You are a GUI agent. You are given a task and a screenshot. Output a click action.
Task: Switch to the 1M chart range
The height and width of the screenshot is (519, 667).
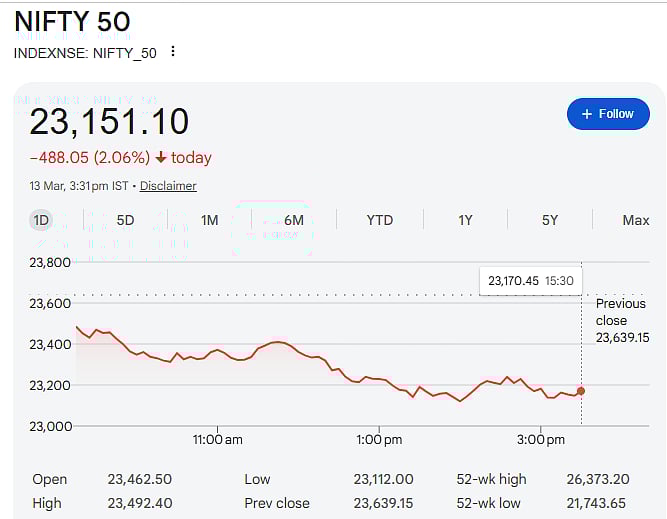[x=209, y=220]
